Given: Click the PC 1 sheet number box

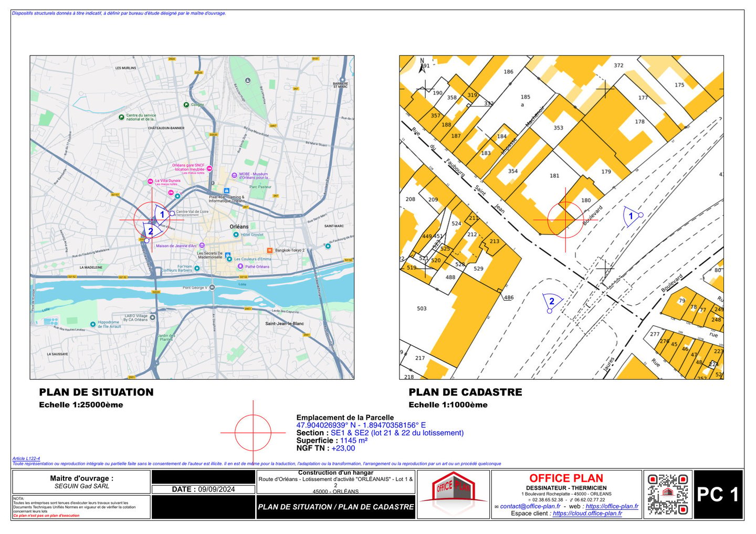Looking at the screenshot, I should [718, 495].
